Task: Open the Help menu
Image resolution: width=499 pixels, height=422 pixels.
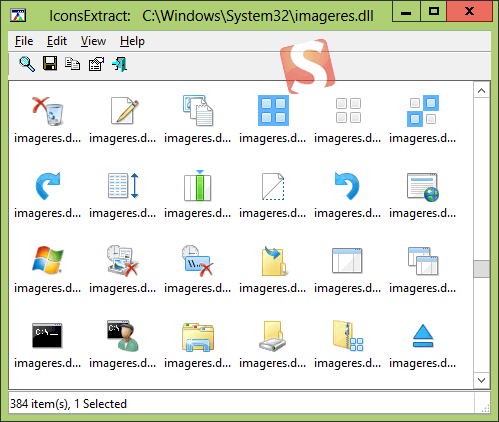Action: (132, 41)
